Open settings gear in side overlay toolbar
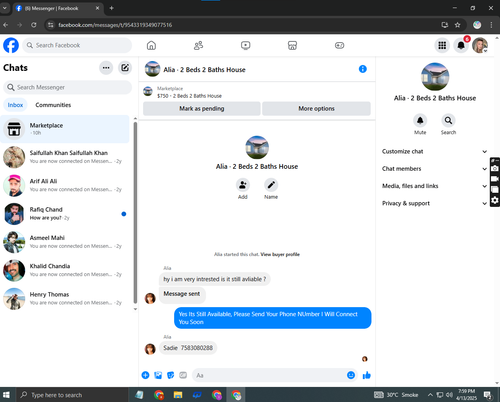The image size is (500, 402). pos(495,200)
